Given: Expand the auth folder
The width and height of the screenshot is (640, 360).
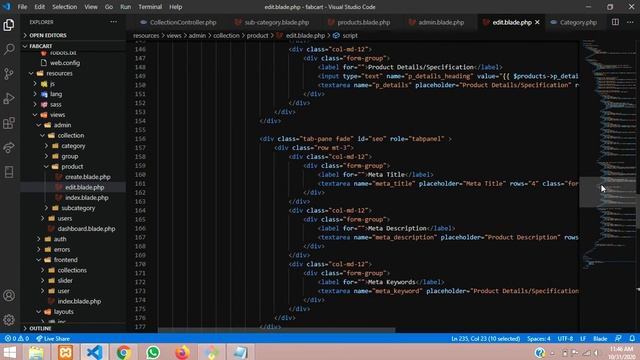Looking at the screenshot, I should pos(60,239).
